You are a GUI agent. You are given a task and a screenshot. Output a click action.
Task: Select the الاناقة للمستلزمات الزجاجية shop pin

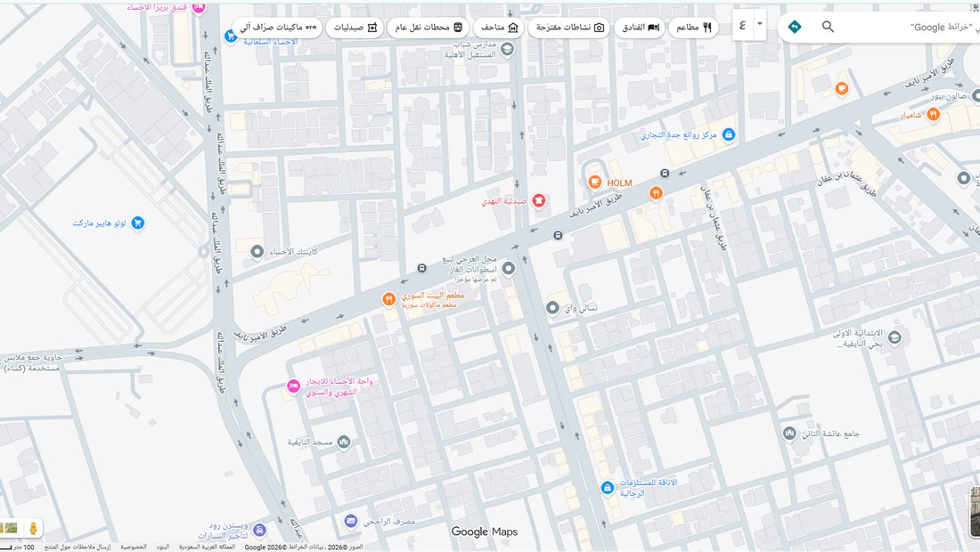coord(607,488)
